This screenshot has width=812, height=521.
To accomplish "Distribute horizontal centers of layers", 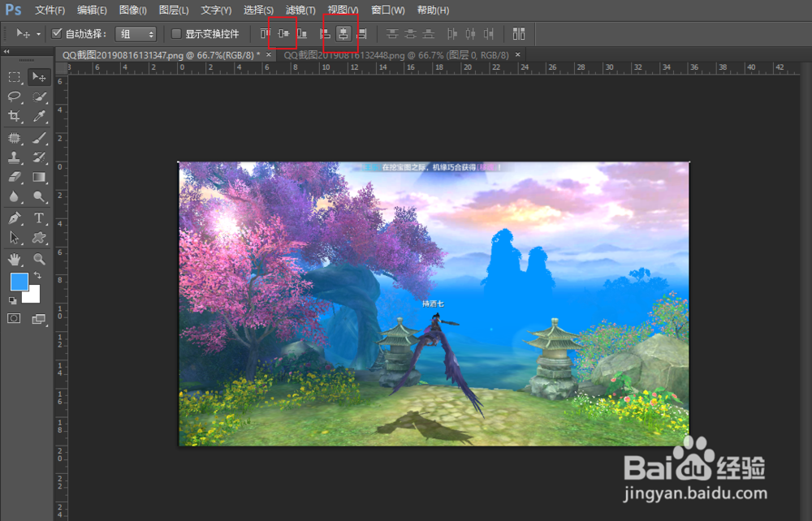I will [x=470, y=33].
